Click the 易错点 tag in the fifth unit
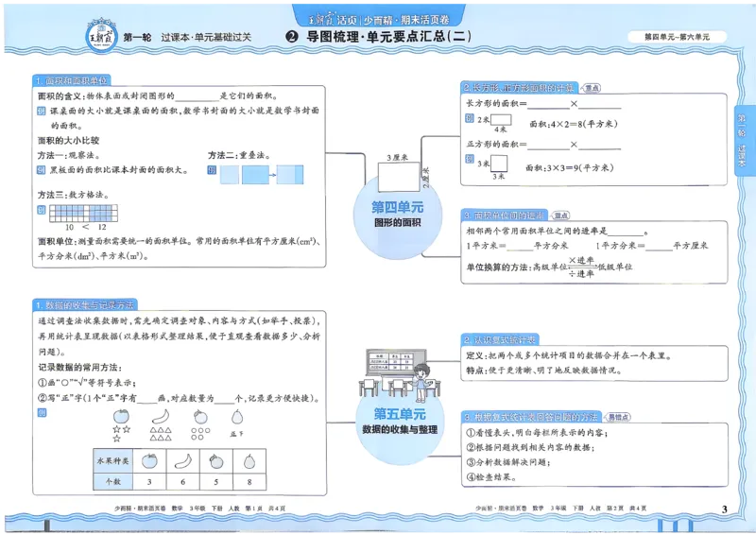 click(618, 417)
